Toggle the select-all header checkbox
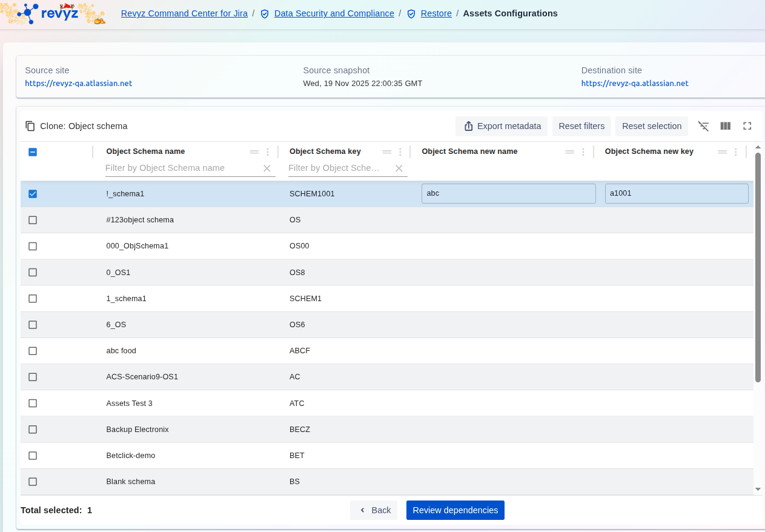Viewport: 765px width, 532px height. (33, 152)
